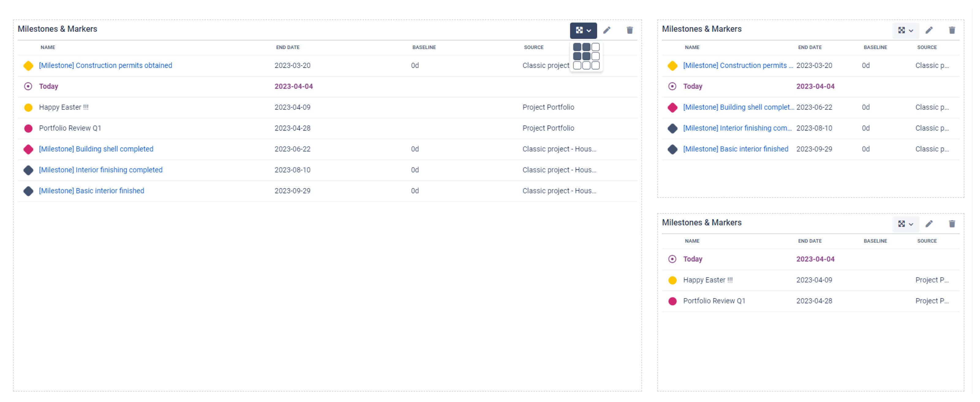Viewport: 980px width, 402px height.
Task: Open Basic interior finished link in left widget
Action: tap(91, 191)
